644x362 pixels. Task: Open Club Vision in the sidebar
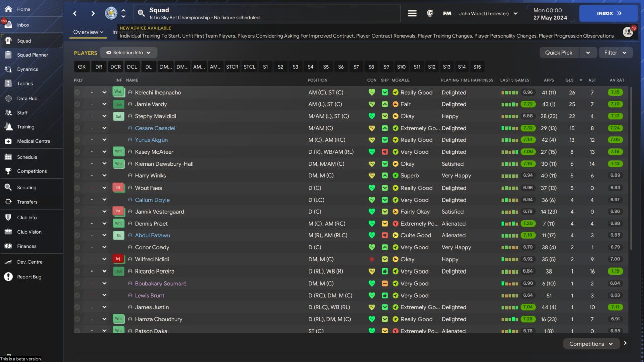coord(32,232)
